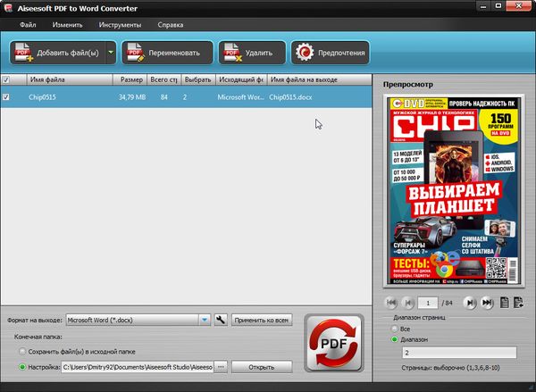Viewport: 536px width, 392px height.
Task: Click the Удалить delete button
Action: click(252, 53)
